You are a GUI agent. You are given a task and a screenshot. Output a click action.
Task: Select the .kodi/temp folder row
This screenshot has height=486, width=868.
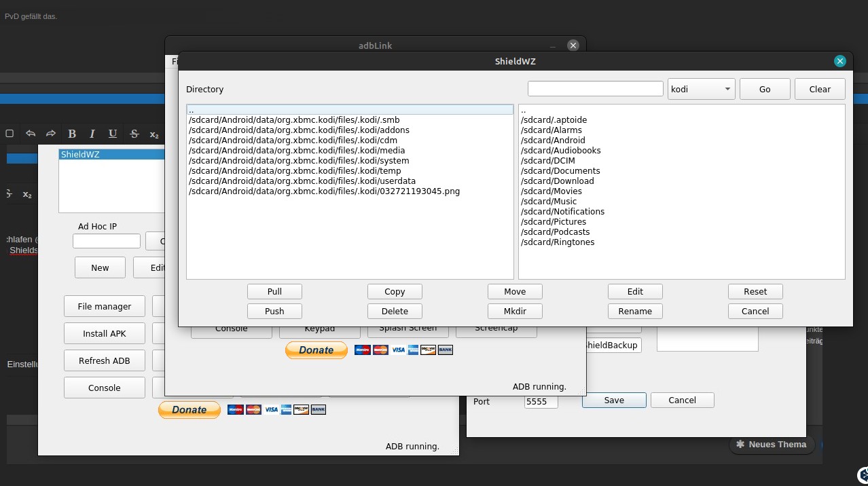350,171
